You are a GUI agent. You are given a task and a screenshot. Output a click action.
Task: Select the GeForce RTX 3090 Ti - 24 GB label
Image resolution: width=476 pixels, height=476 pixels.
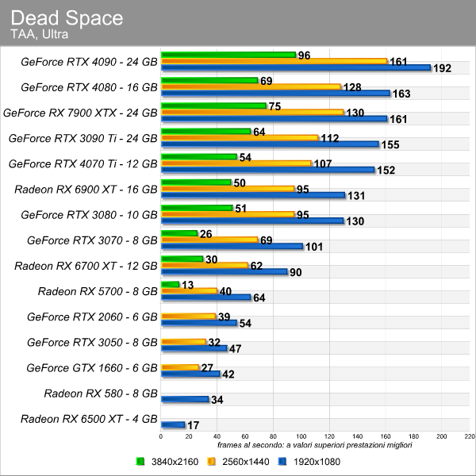point(83,138)
